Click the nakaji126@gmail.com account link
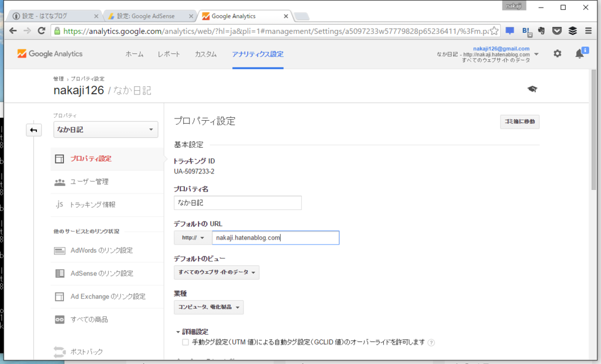 (x=501, y=49)
